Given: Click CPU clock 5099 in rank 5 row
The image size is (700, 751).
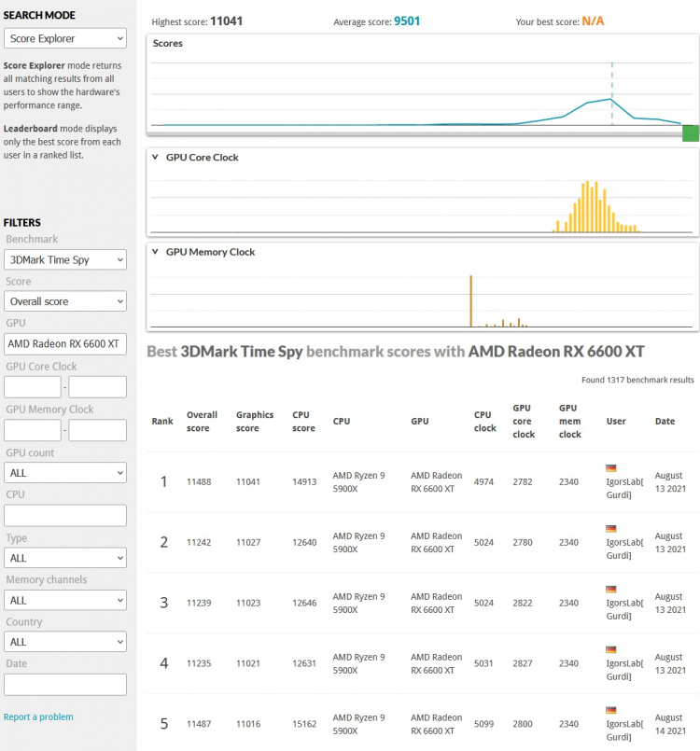Looking at the screenshot, I should (x=483, y=724).
